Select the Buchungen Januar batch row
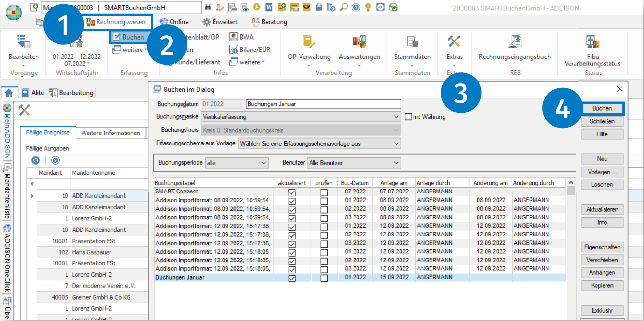 (x=360, y=278)
